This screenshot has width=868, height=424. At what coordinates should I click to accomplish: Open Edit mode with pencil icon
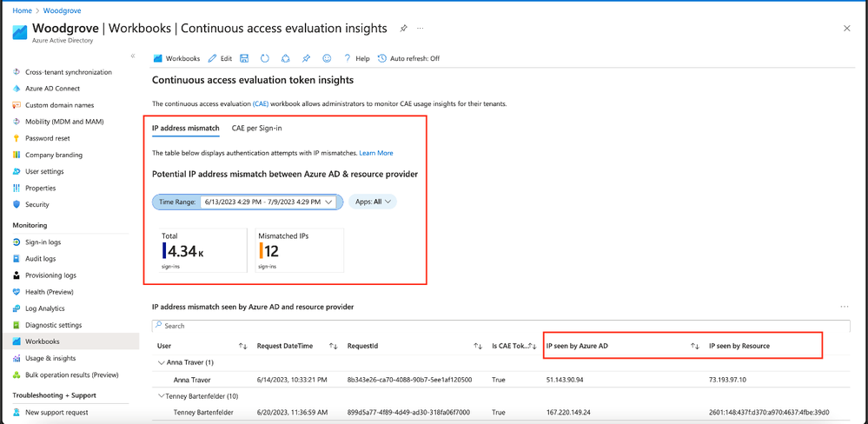[x=220, y=58]
